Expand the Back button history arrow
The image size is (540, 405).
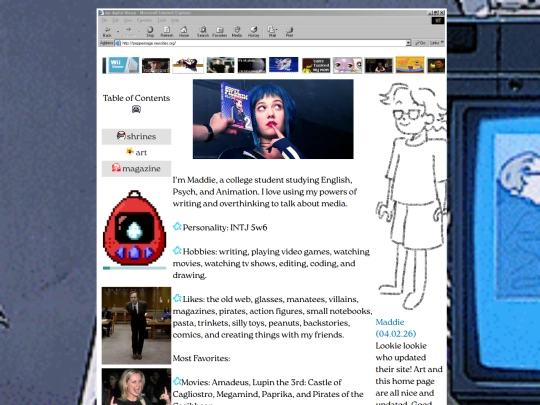tap(118, 31)
